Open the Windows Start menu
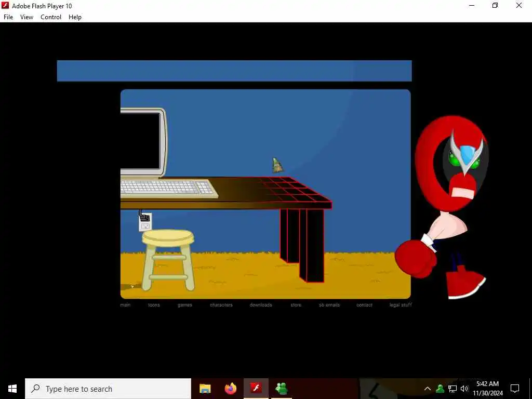Image resolution: width=532 pixels, height=399 pixels. click(x=12, y=389)
